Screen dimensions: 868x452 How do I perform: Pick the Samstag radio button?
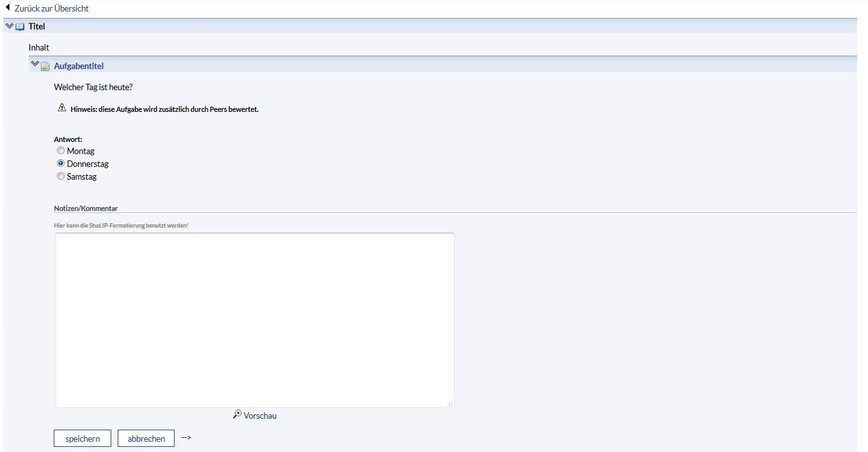(x=61, y=176)
